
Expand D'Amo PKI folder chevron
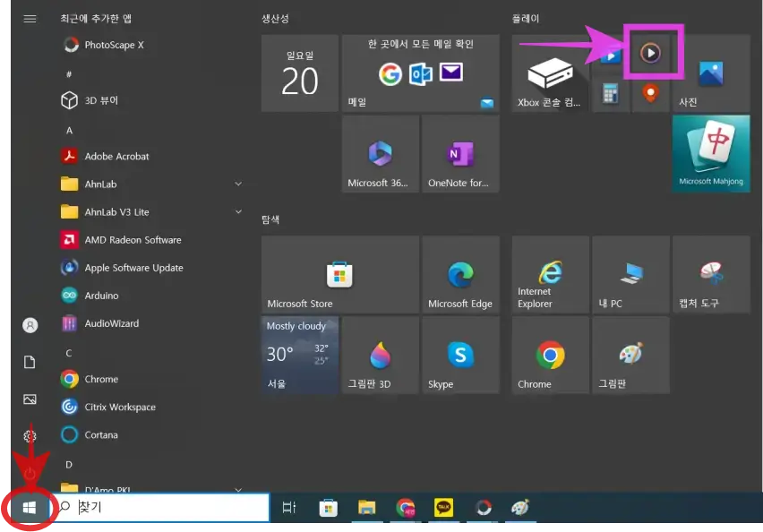tap(238, 489)
